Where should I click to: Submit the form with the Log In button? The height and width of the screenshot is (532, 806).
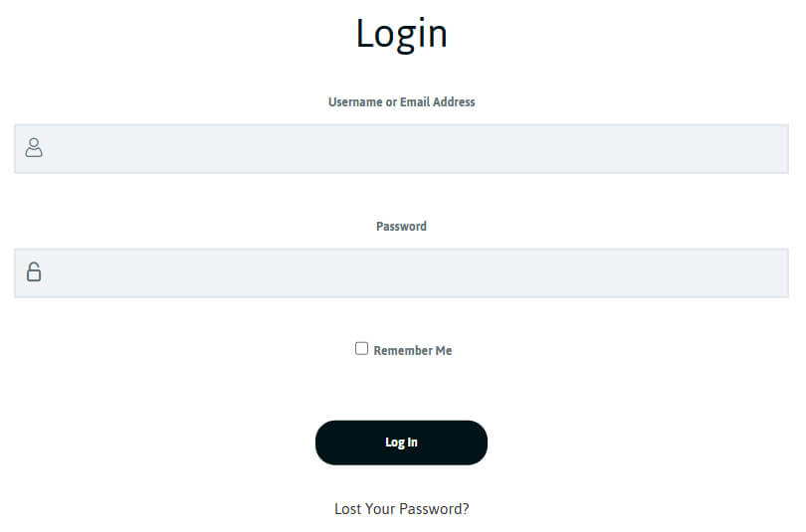(401, 443)
